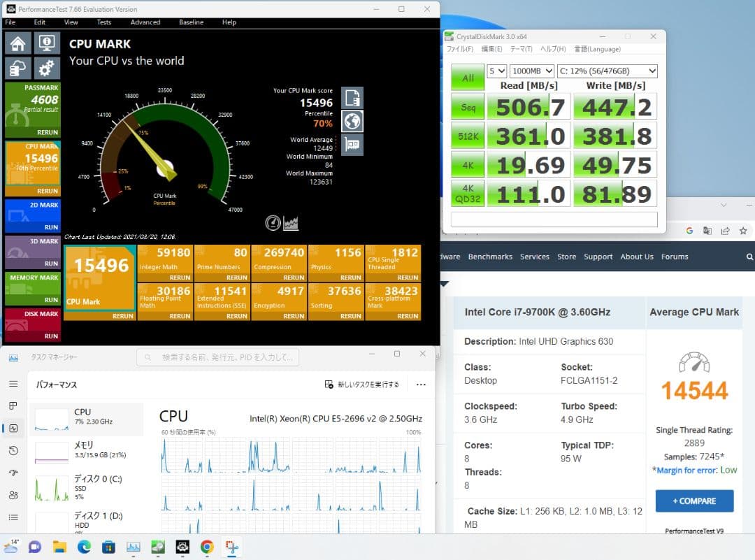Image resolution: width=755 pixels, height=560 pixels.
Task: Open the Advanced menu in PerformanceTest
Action: 145,22
